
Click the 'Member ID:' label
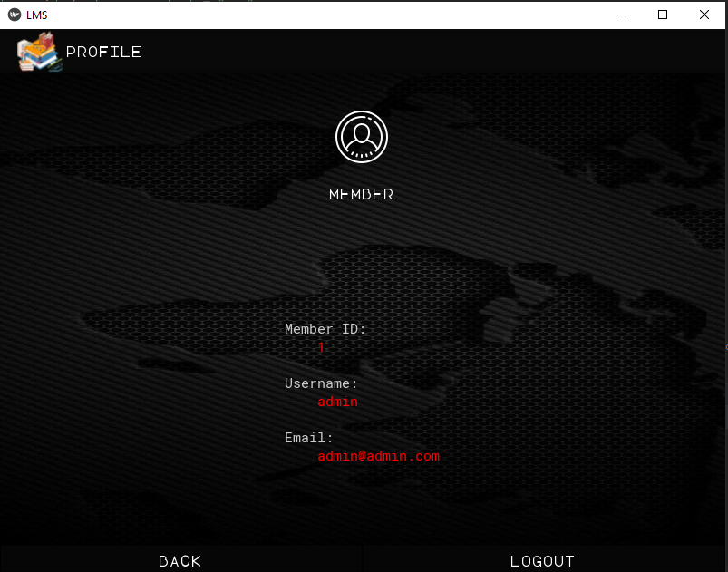[x=325, y=329]
